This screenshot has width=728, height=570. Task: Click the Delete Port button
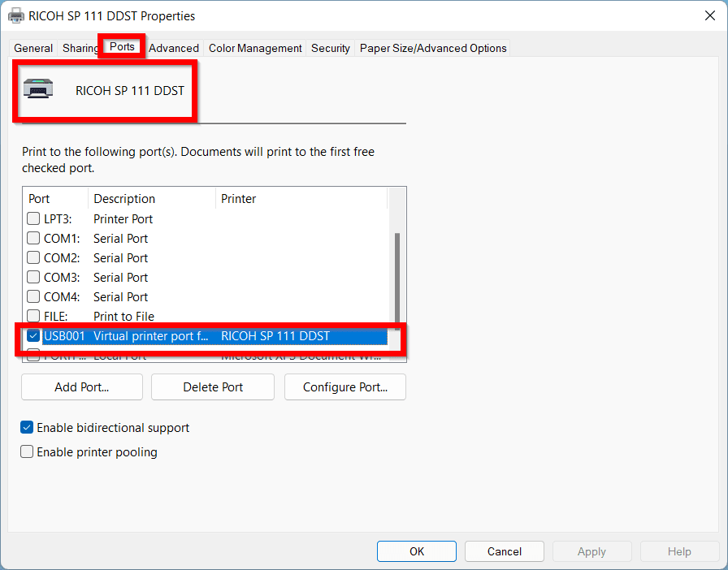213,387
